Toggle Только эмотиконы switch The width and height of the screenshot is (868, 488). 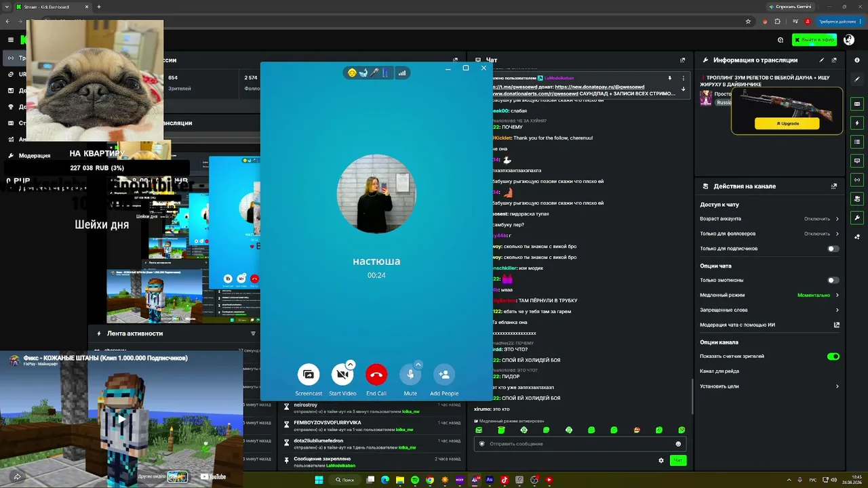tap(833, 280)
